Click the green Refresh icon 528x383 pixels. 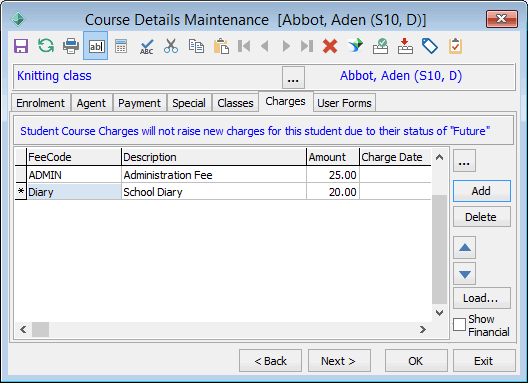[46, 46]
